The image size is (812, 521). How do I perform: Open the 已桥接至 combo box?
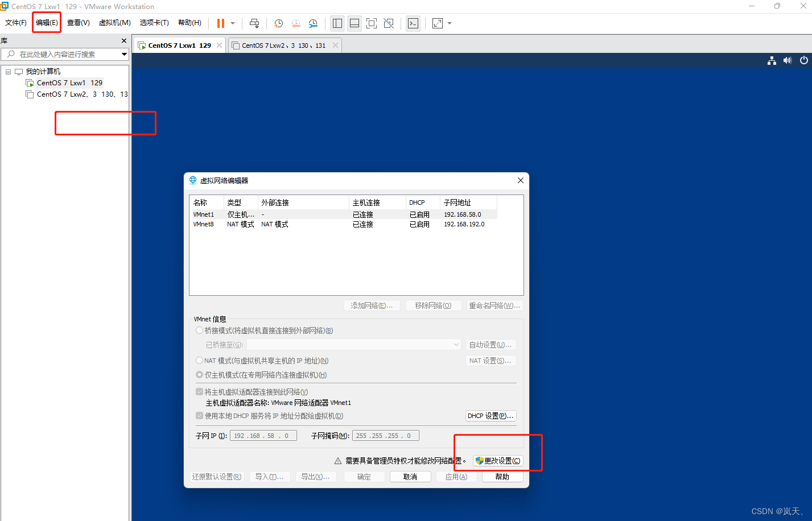tap(353, 345)
